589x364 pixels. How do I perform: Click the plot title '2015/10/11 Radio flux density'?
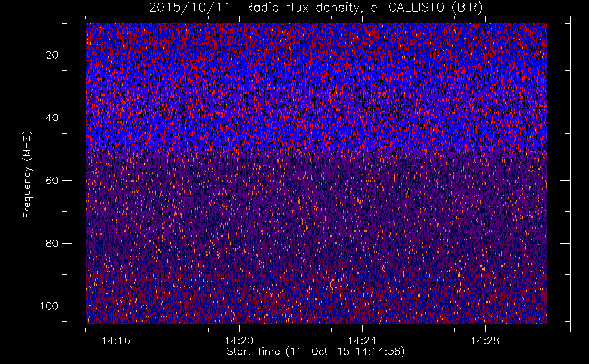coord(316,8)
